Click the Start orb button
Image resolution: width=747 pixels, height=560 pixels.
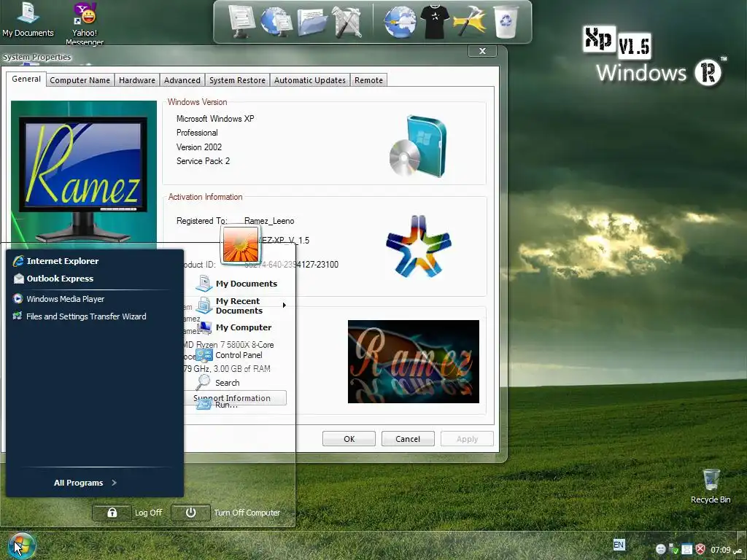click(x=21, y=545)
